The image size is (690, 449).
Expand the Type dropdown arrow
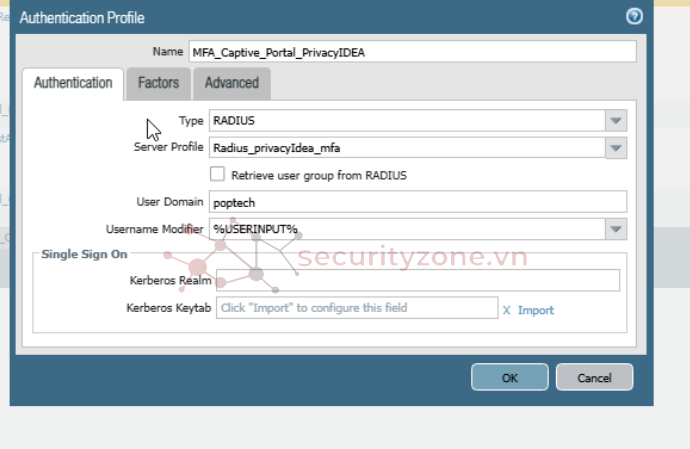[616, 121]
